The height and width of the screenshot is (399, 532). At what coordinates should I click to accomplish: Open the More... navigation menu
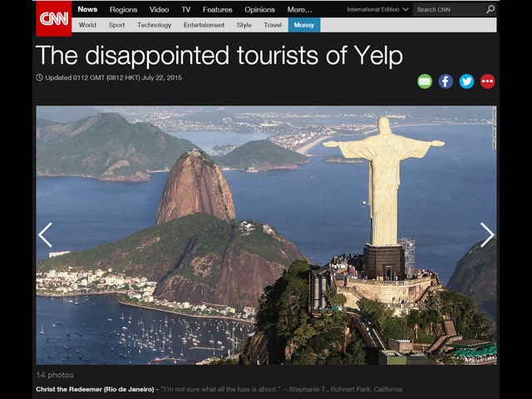tap(299, 9)
